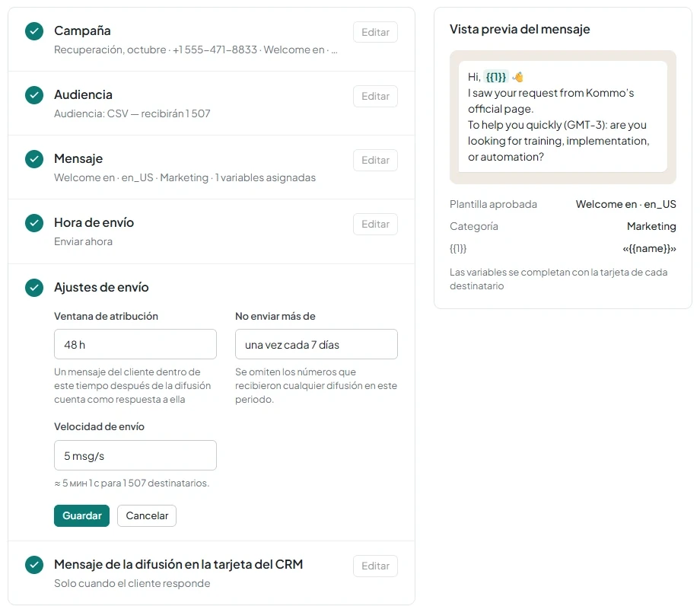Click the text 'Enviar ahora'
The height and width of the screenshot is (606, 700).
[x=83, y=241]
